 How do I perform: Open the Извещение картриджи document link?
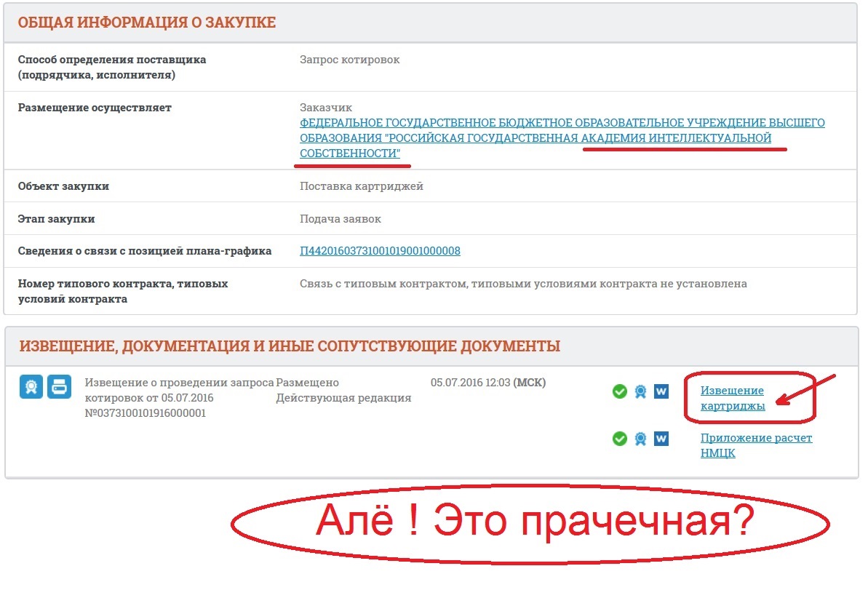(x=732, y=399)
